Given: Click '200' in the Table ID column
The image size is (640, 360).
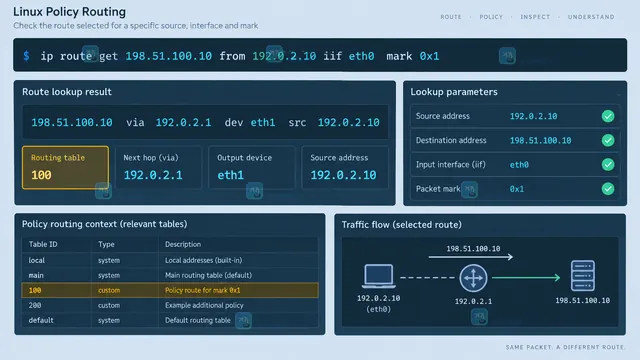Looking at the screenshot, I should (x=35, y=305).
